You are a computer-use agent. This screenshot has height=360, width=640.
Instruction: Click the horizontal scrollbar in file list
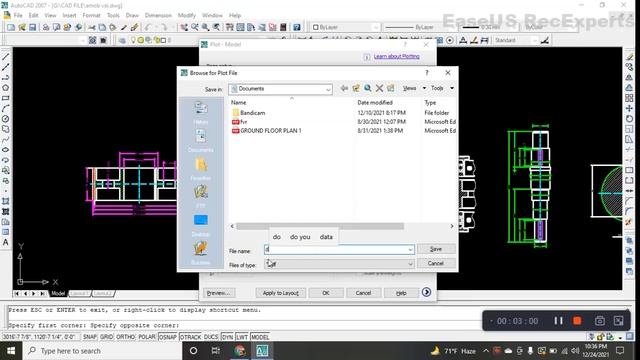click(x=320, y=226)
